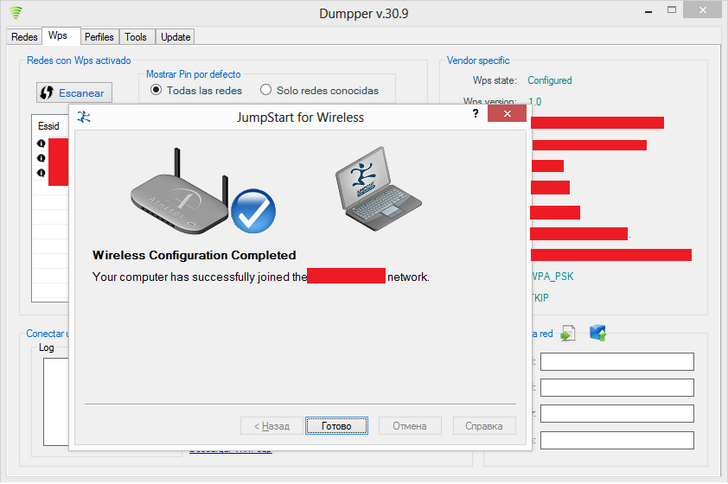The height and width of the screenshot is (484, 728).
Task: Open the Perfiles tab
Action: (x=99, y=37)
